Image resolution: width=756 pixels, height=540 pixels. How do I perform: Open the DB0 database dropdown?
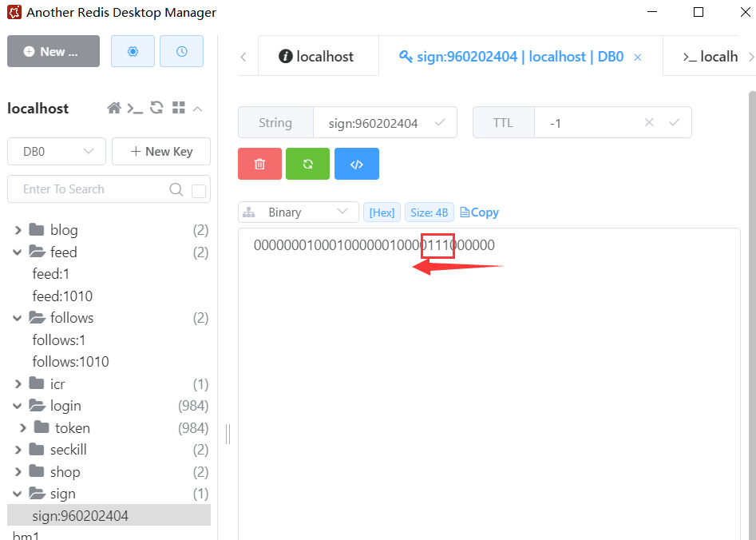pyautogui.click(x=57, y=152)
